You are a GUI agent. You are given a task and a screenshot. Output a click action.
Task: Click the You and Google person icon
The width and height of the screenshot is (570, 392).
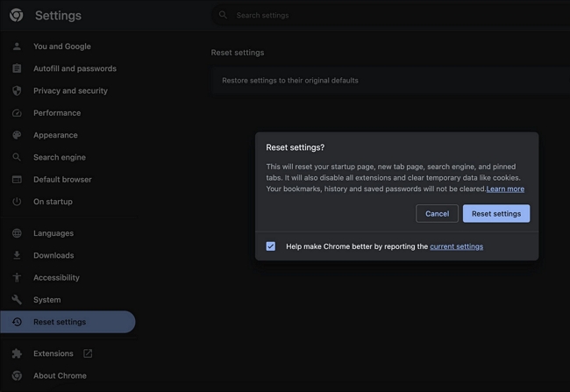tap(17, 46)
